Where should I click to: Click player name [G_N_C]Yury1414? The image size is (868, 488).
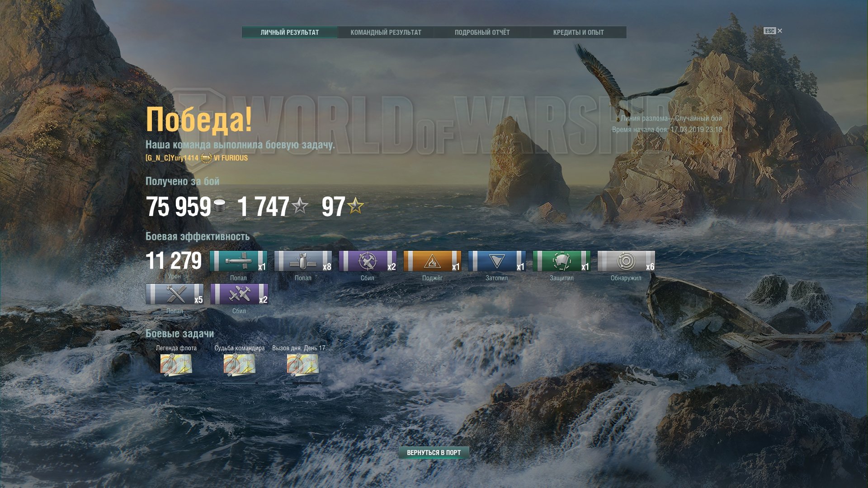click(172, 158)
